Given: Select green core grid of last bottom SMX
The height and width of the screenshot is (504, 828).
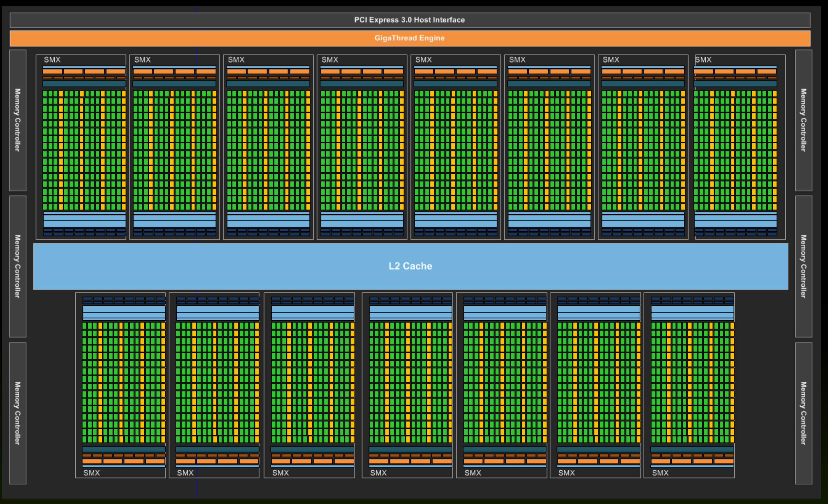Looking at the screenshot, I should click(x=693, y=382).
